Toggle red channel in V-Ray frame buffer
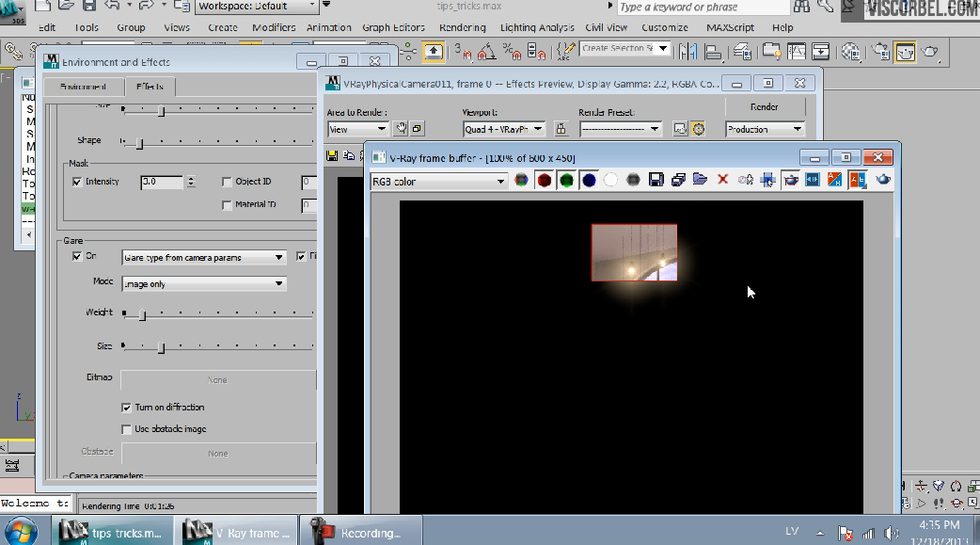This screenshot has height=545, width=980. 545,181
